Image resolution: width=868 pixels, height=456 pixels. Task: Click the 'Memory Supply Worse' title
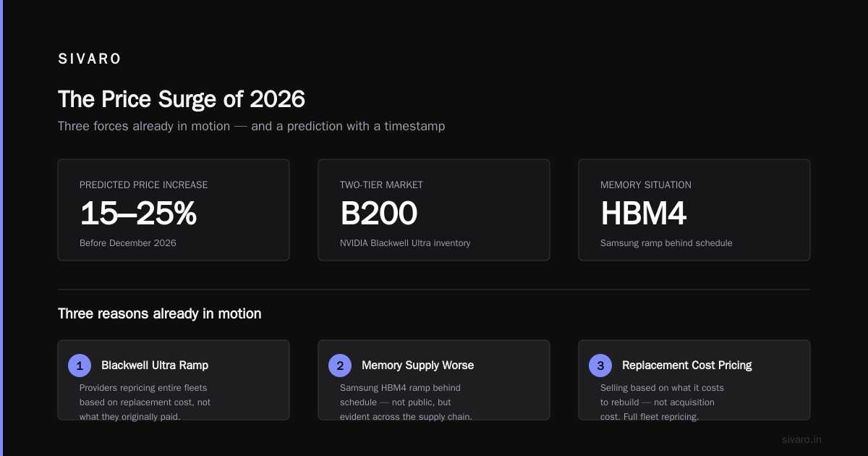point(418,366)
